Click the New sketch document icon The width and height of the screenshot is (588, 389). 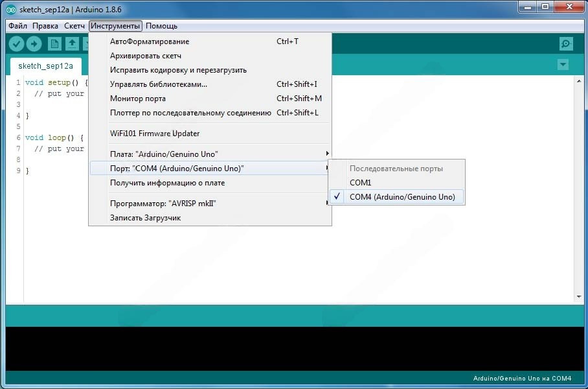point(55,43)
